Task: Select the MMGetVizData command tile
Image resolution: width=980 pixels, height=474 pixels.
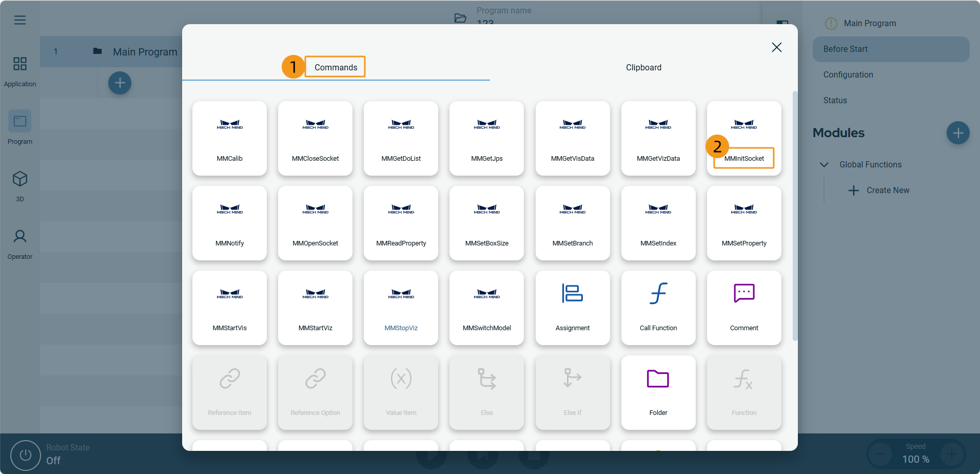Action: pos(658,138)
